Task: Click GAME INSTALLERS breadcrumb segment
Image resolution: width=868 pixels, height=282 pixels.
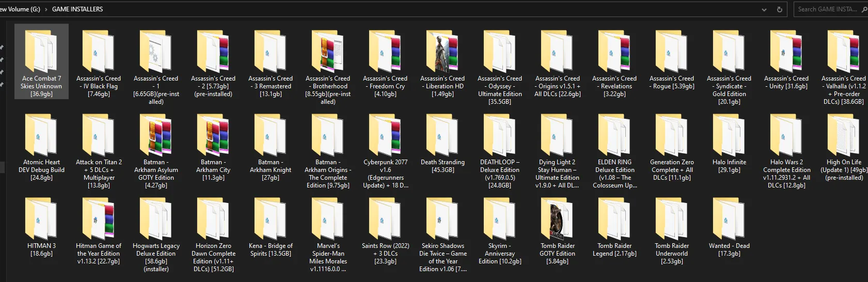Action: click(x=77, y=9)
